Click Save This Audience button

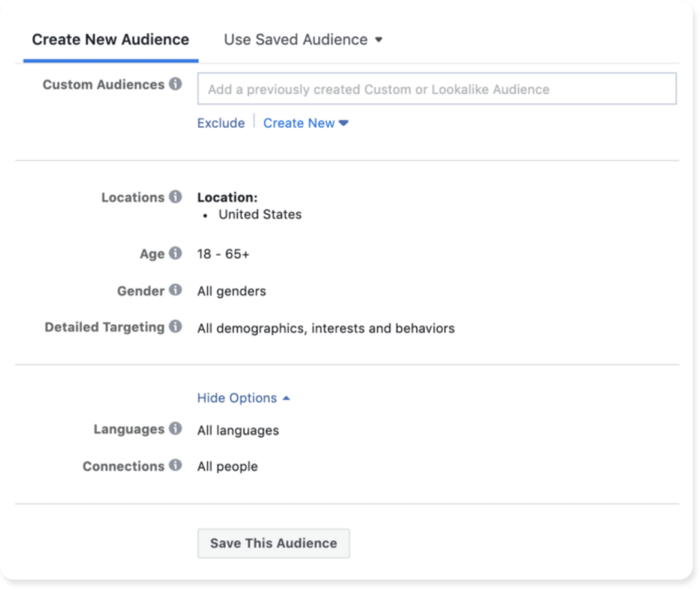point(274,543)
